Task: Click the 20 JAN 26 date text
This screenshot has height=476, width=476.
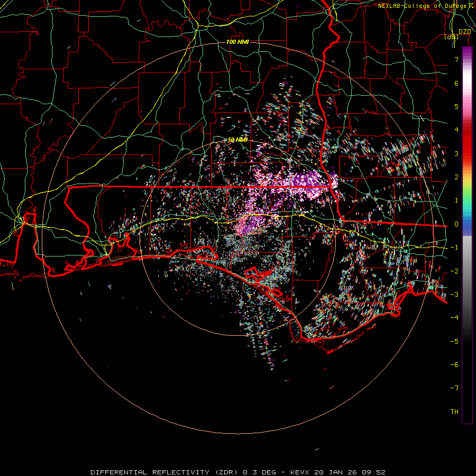Action: [x=335, y=472]
